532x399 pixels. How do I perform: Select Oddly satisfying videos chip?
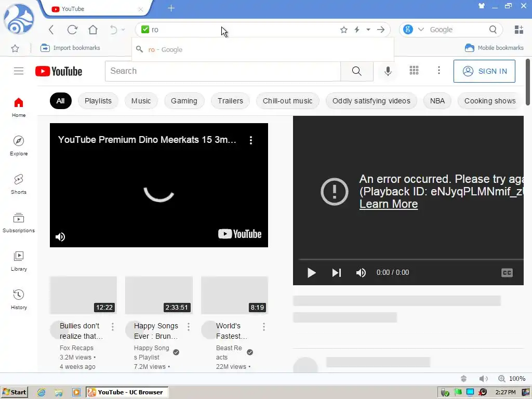click(371, 101)
